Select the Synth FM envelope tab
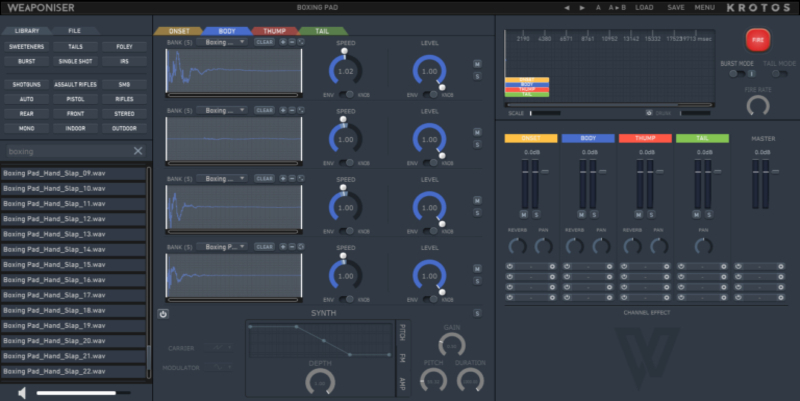Screen dimensions: 800x401 403,359
